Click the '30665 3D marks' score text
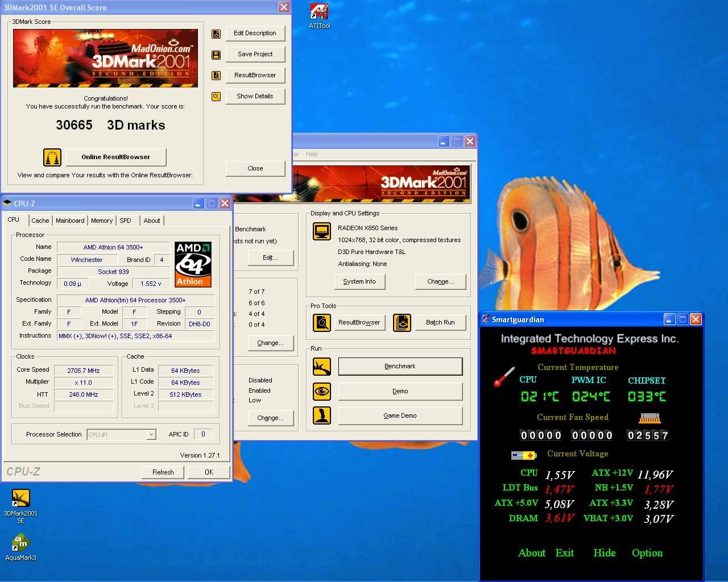Image resolution: width=728 pixels, height=582 pixels. pos(110,126)
